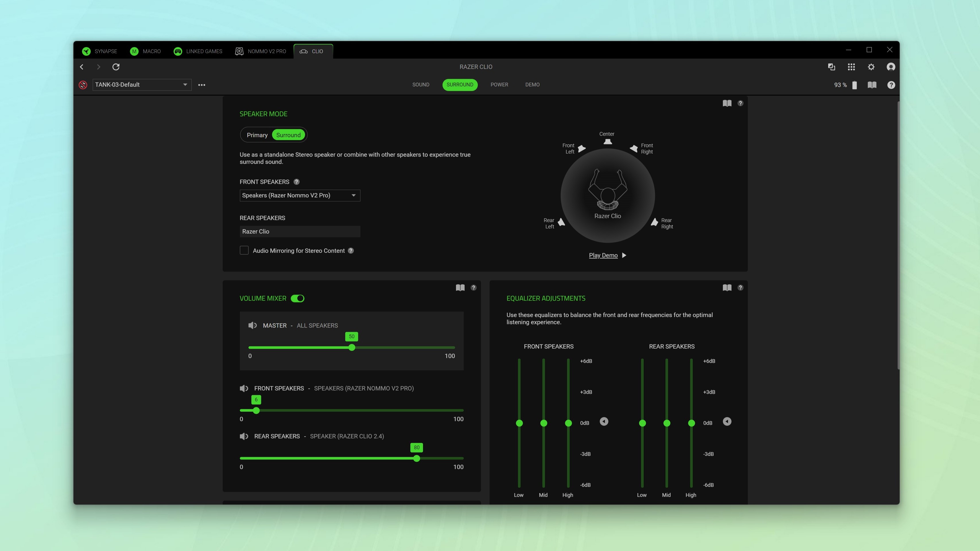Click the Rear Speakers volume slider handle
980x551 pixels.
point(417,459)
